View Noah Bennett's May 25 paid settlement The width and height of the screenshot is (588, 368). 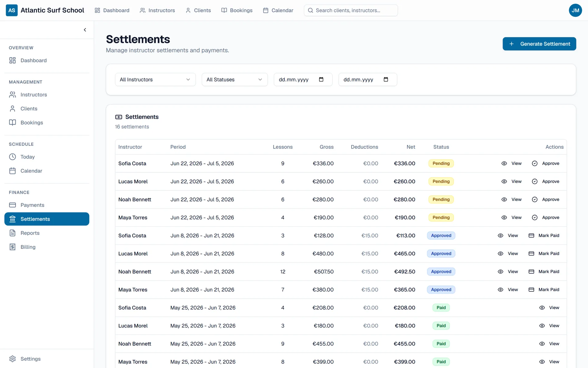point(549,344)
